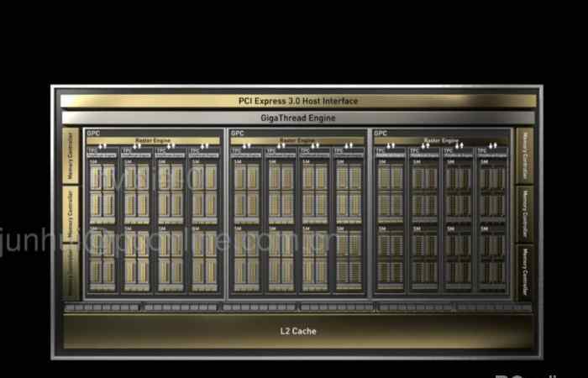
Task: Click the PCI Express 3.0 Host Interface bar
Action: (x=298, y=101)
